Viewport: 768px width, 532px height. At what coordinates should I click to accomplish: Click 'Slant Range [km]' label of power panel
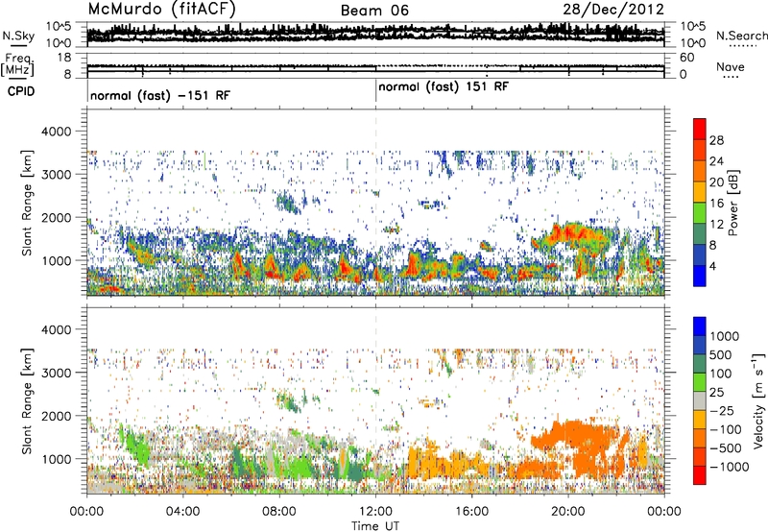coord(27,203)
